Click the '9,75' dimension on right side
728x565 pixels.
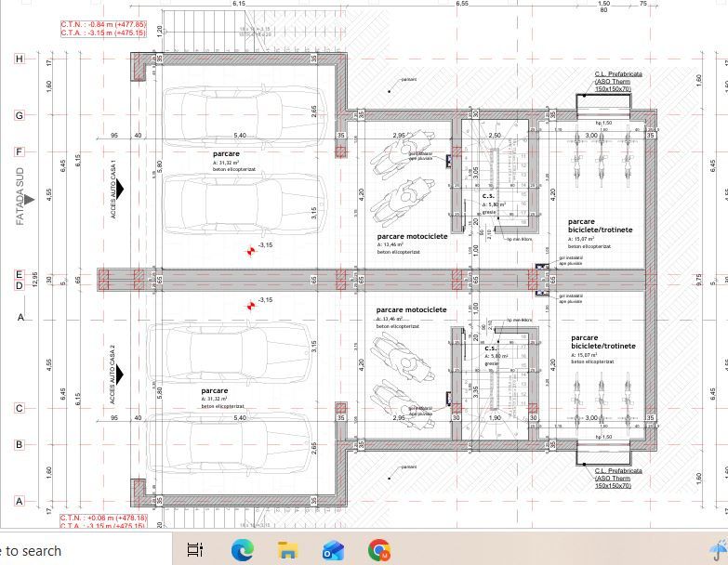[699, 280]
